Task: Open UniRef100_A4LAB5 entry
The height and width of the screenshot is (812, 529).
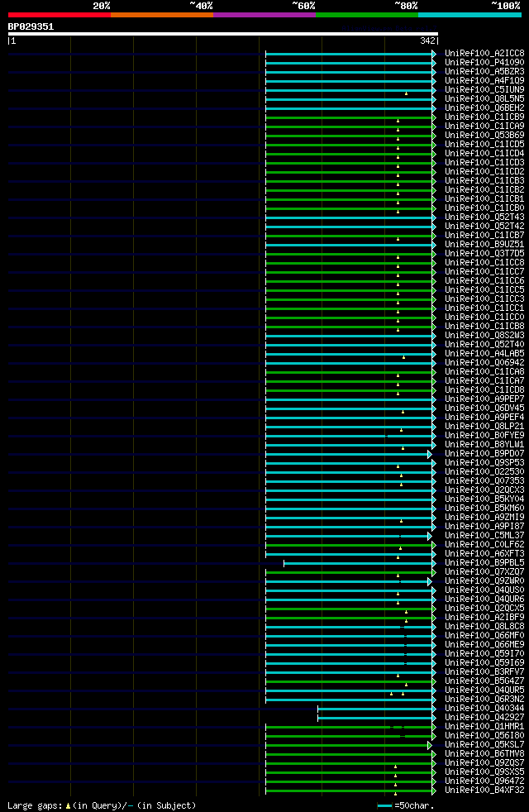Action: point(484,353)
